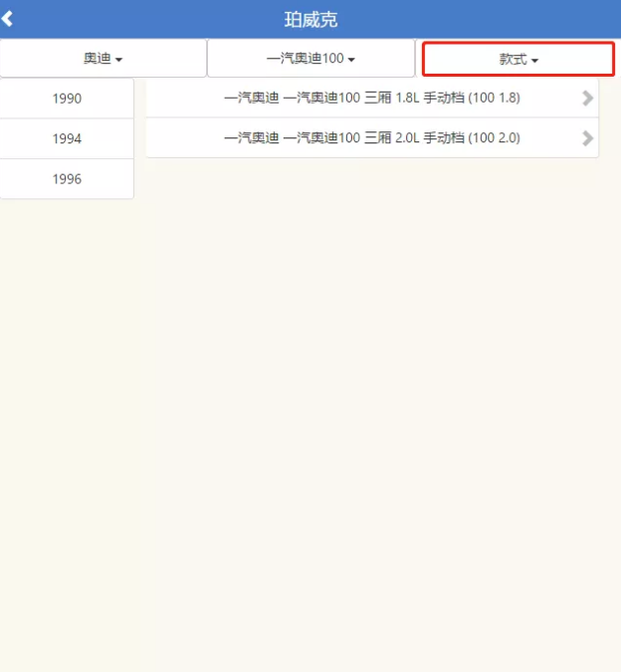
Task: Choose the 三厢 1.8L 手动档 (100 1.8) entry
Action: [372, 99]
